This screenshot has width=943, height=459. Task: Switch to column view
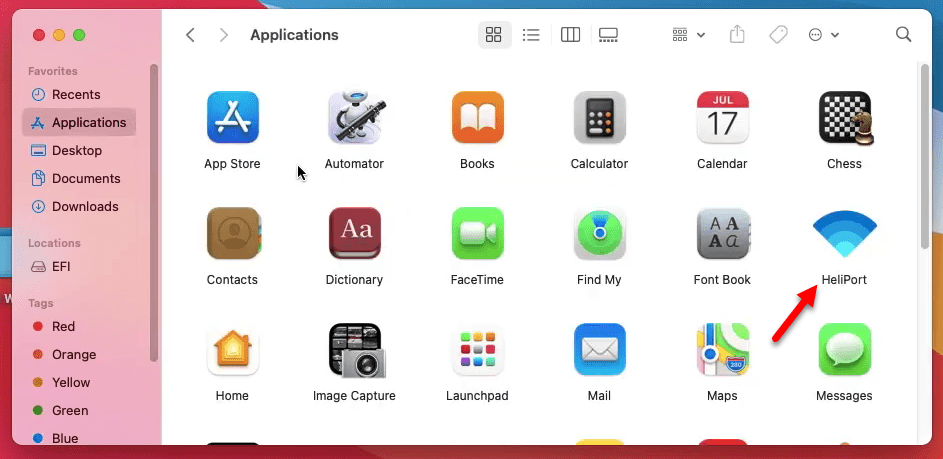(x=570, y=35)
